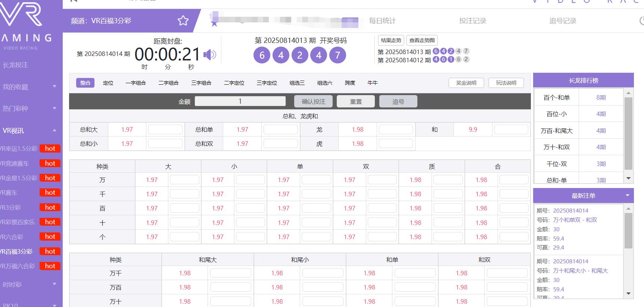Collapse the VR视讯 sidebar section

[x=55, y=130]
